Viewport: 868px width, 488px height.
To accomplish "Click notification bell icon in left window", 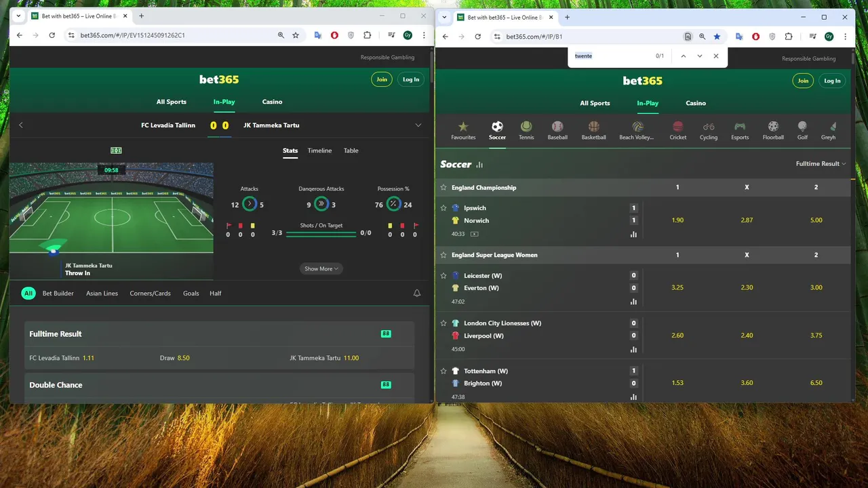I will 417,293.
